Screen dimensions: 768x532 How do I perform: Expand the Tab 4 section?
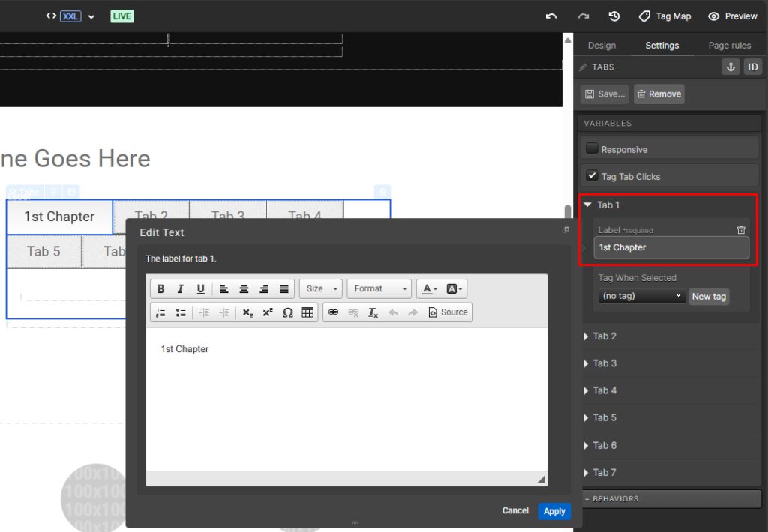click(586, 390)
